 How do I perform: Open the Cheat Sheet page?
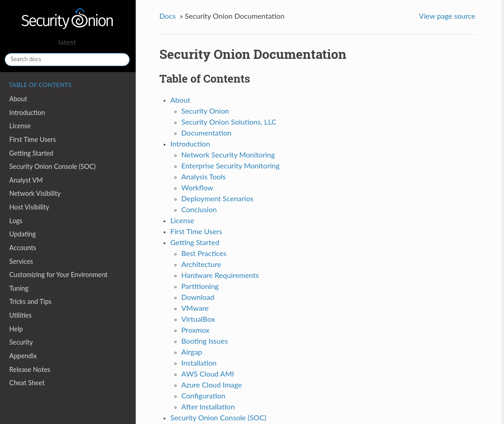coord(27,383)
